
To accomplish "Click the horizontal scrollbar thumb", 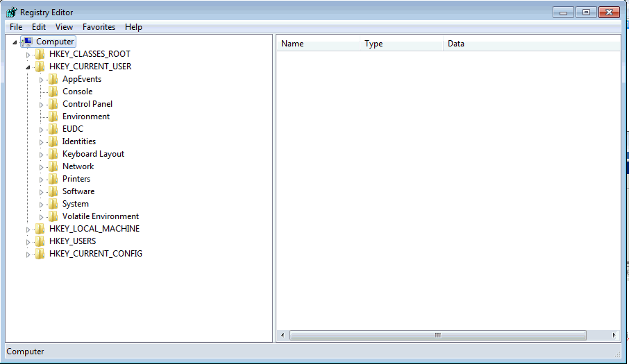I will (x=437, y=335).
